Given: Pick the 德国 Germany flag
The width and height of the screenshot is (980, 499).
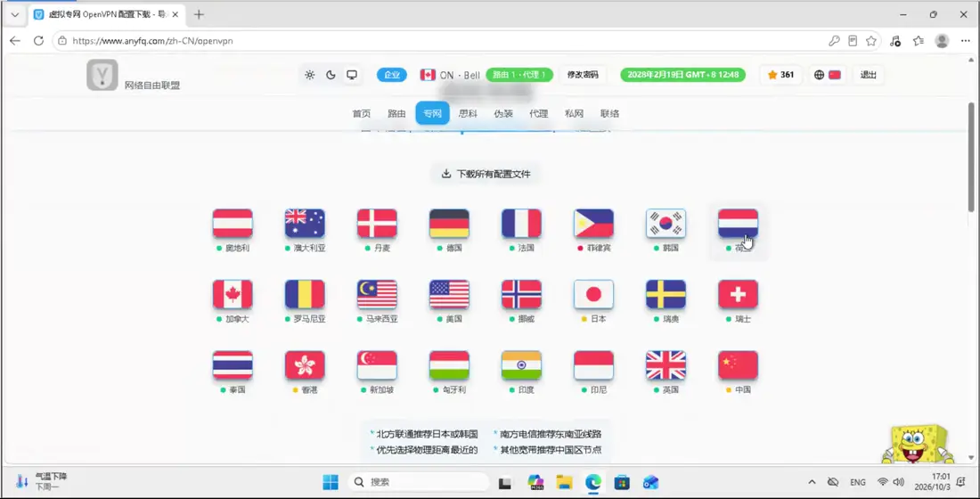Looking at the screenshot, I should coord(449,224).
